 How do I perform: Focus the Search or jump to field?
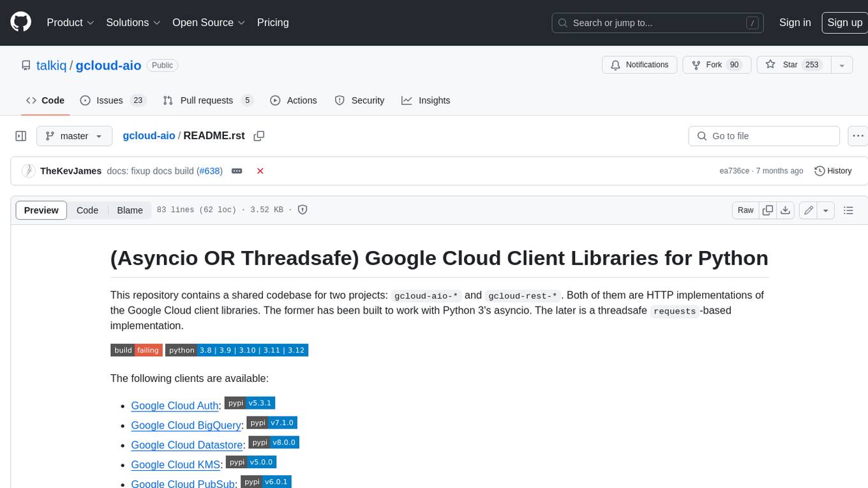[658, 22]
